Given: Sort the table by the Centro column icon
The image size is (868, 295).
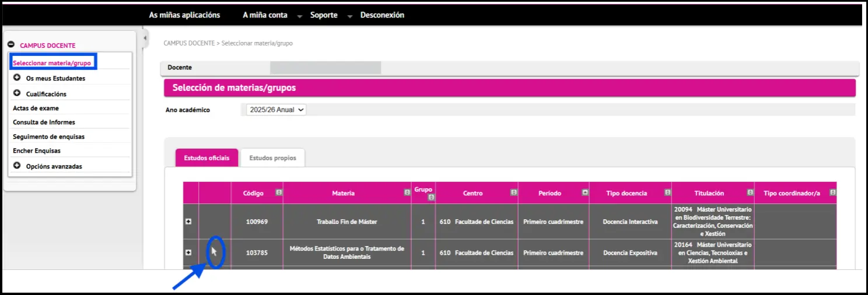Looking at the screenshot, I should coord(513,192).
